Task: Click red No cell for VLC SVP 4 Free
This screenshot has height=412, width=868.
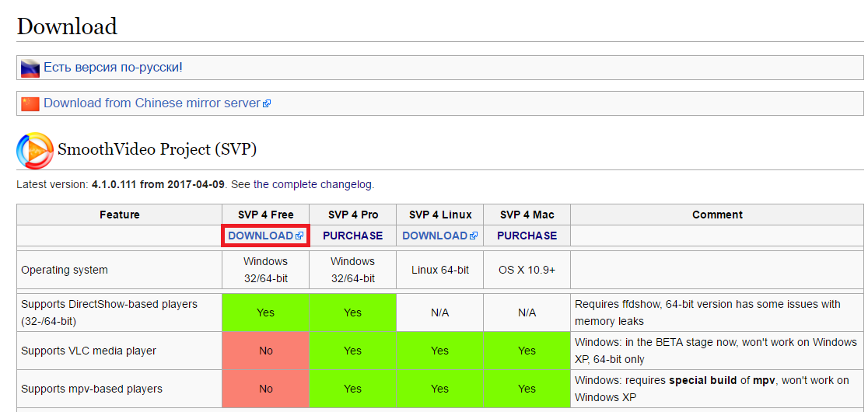Action: (x=266, y=351)
